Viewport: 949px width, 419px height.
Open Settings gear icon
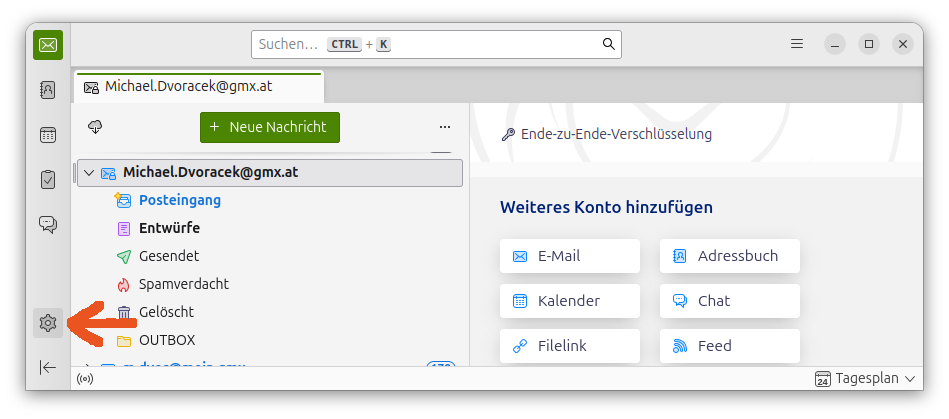tap(47, 323)
